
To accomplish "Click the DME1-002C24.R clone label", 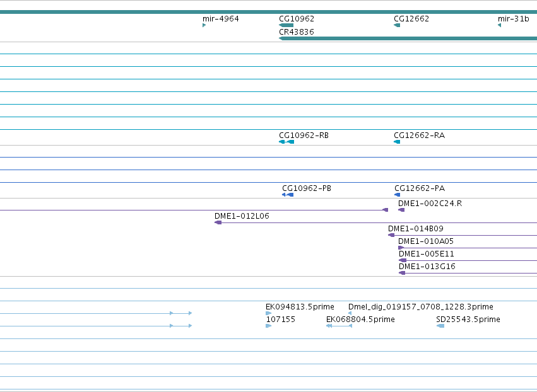I will point(430,204).
